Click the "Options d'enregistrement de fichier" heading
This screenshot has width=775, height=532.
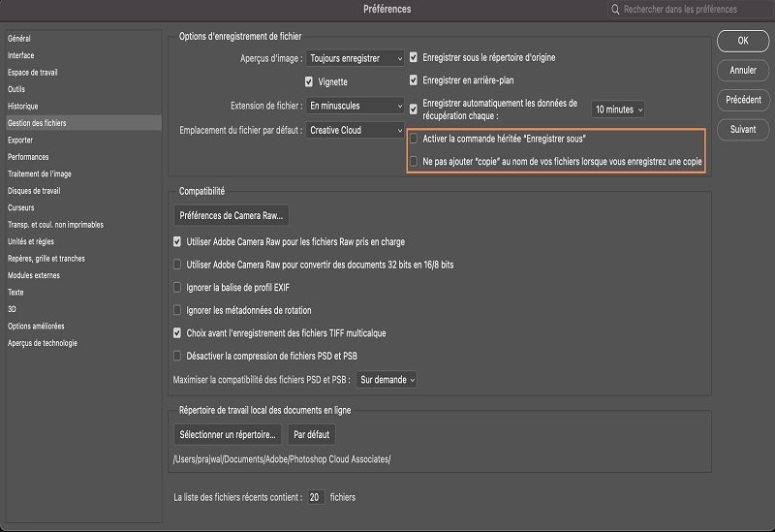click(x=240, y=37)
